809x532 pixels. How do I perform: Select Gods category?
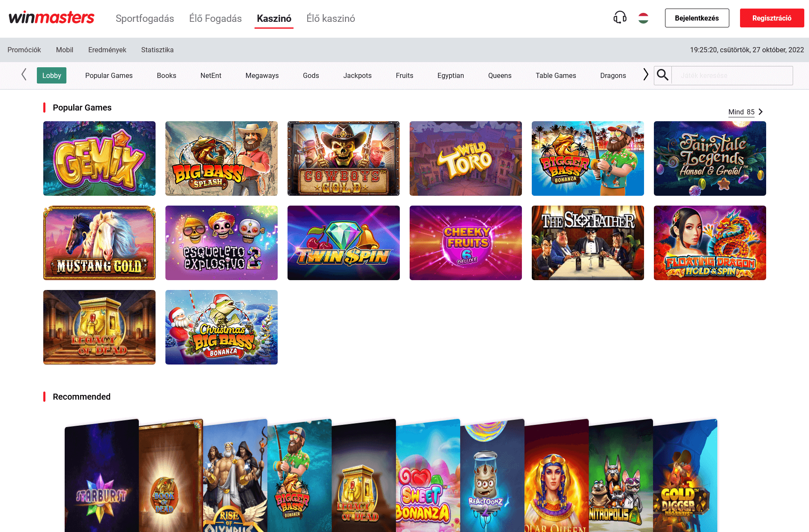pyautogui.click(x=311, y=75)
